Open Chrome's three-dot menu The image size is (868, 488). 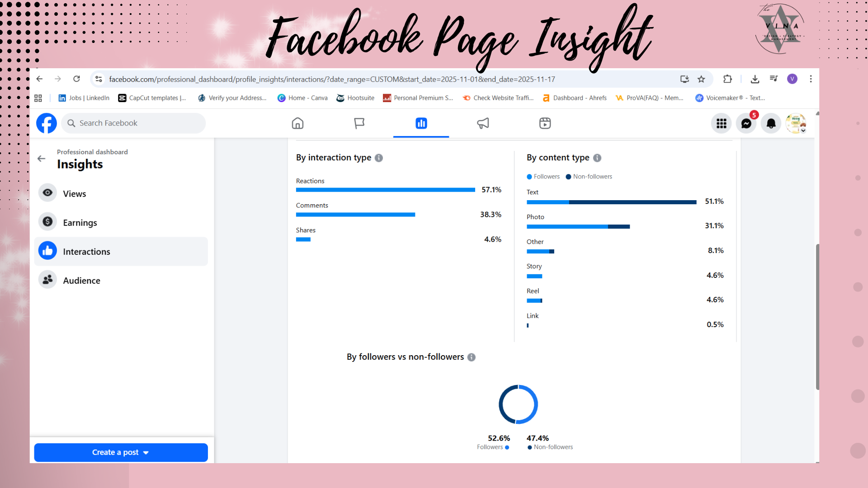[811, 79]
